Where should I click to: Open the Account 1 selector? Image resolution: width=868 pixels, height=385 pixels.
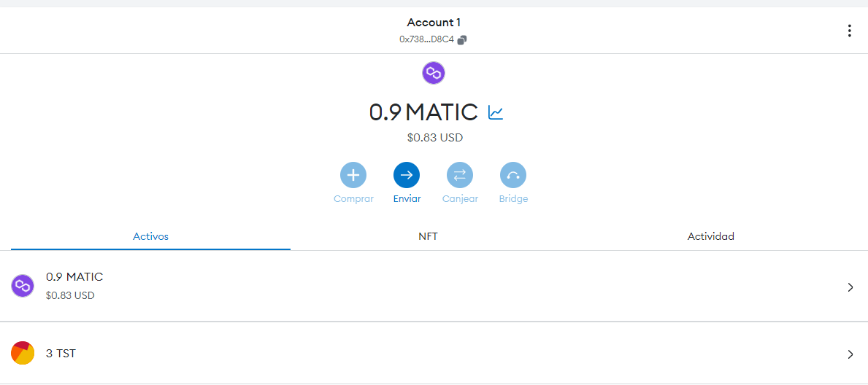pyautogui.click(x=434, y=23)
